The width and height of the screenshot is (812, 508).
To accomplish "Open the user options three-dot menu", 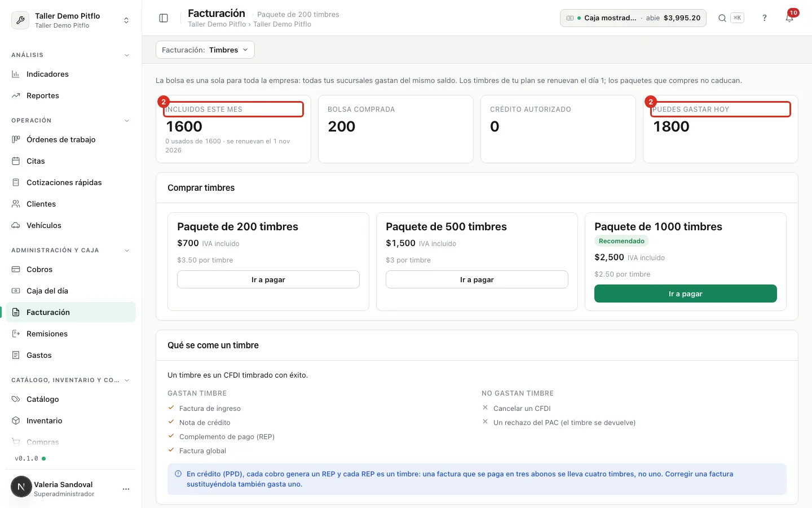I will pos(126,489).
